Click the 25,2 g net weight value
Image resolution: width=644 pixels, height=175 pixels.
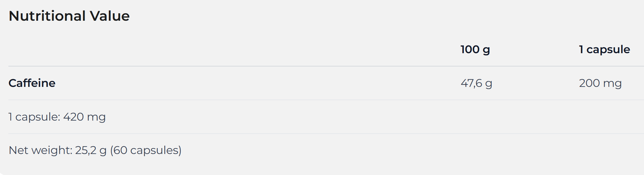(x=91, y=150)
